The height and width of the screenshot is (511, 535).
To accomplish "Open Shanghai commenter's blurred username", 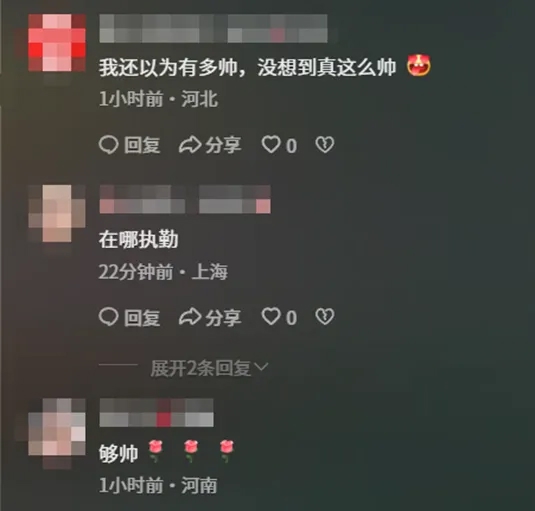I will (x=185, y=200).
